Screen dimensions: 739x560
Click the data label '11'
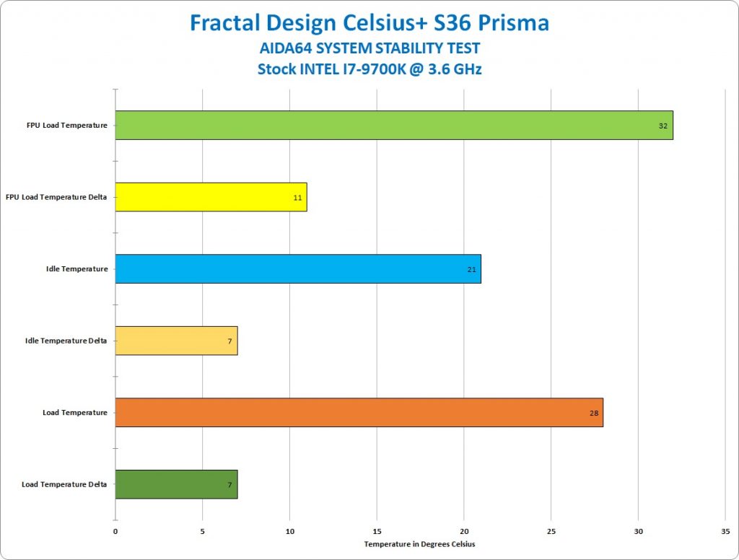point(297,198)
